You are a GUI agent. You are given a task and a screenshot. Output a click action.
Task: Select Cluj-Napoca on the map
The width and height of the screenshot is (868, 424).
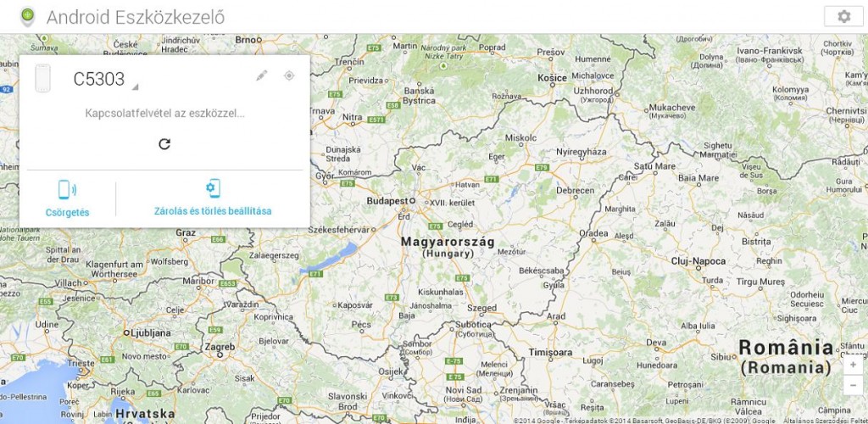pos(698,261)
